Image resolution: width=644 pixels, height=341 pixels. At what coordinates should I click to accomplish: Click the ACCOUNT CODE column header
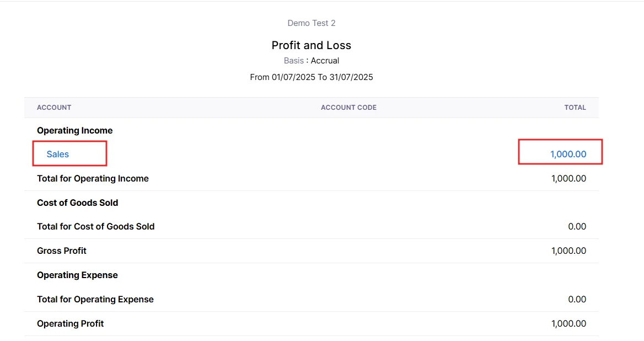(348, 108)
